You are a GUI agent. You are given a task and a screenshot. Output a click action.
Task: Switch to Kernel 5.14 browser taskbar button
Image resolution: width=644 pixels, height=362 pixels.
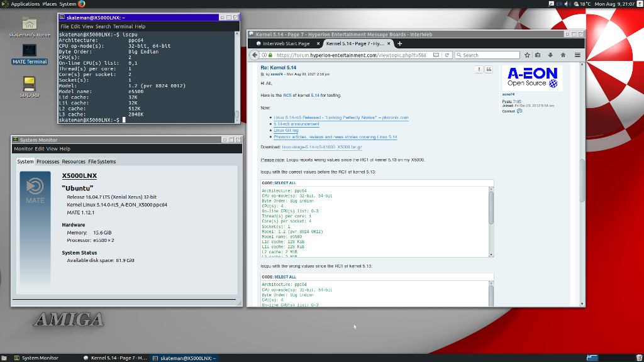115,358
